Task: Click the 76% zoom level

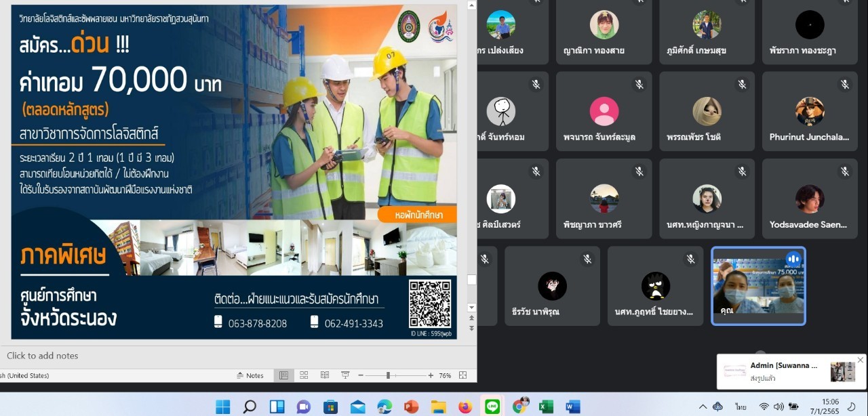Action: coord(445,375)
